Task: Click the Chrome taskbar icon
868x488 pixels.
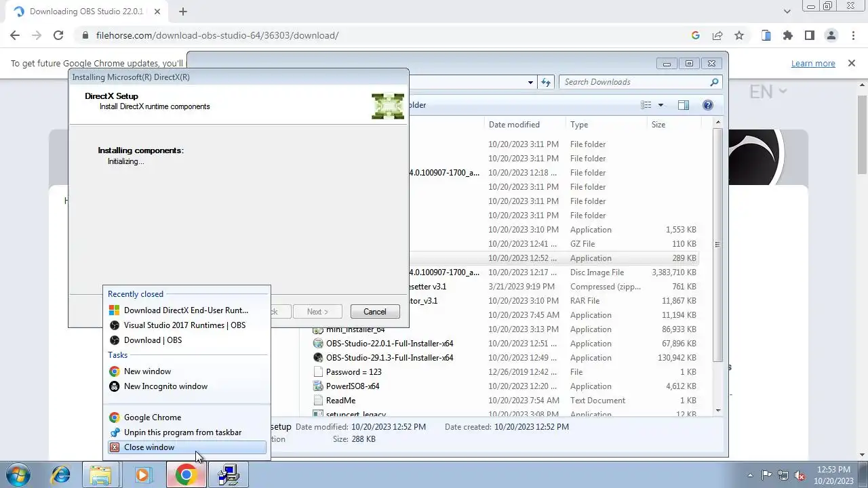Action: pyautogui.click(x=186, y=475)
